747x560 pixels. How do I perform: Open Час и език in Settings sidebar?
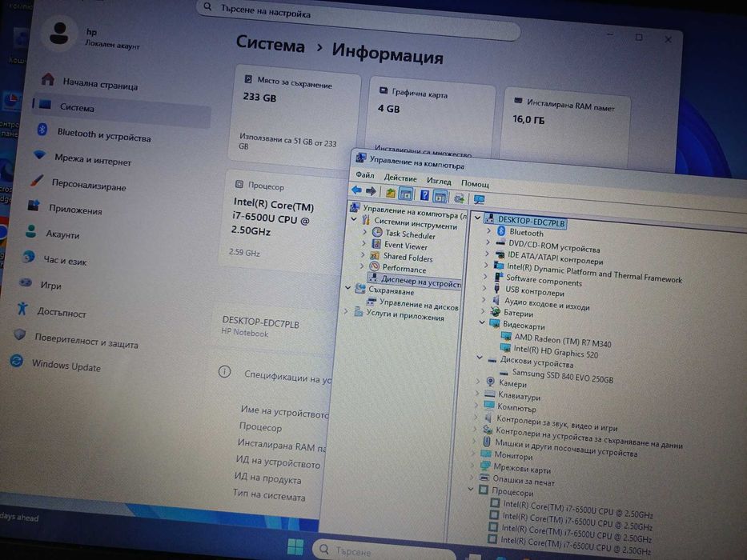tap(54, 258)
